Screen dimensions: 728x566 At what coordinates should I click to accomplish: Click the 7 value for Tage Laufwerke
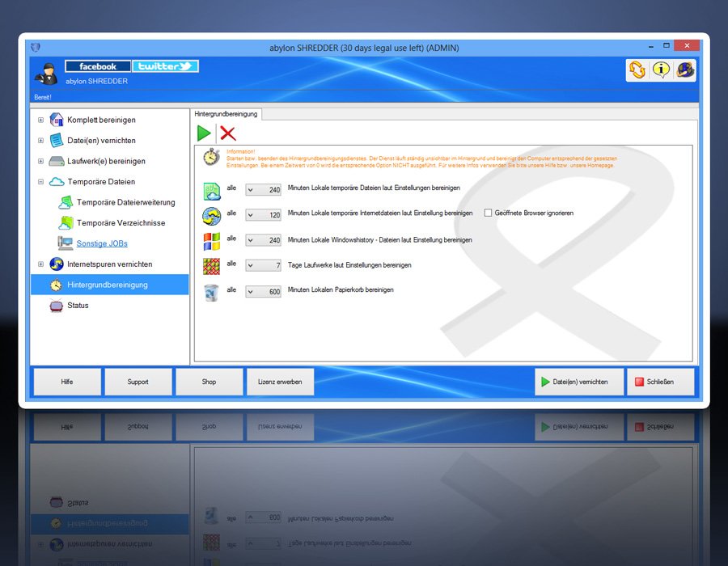tap(278, 265)
